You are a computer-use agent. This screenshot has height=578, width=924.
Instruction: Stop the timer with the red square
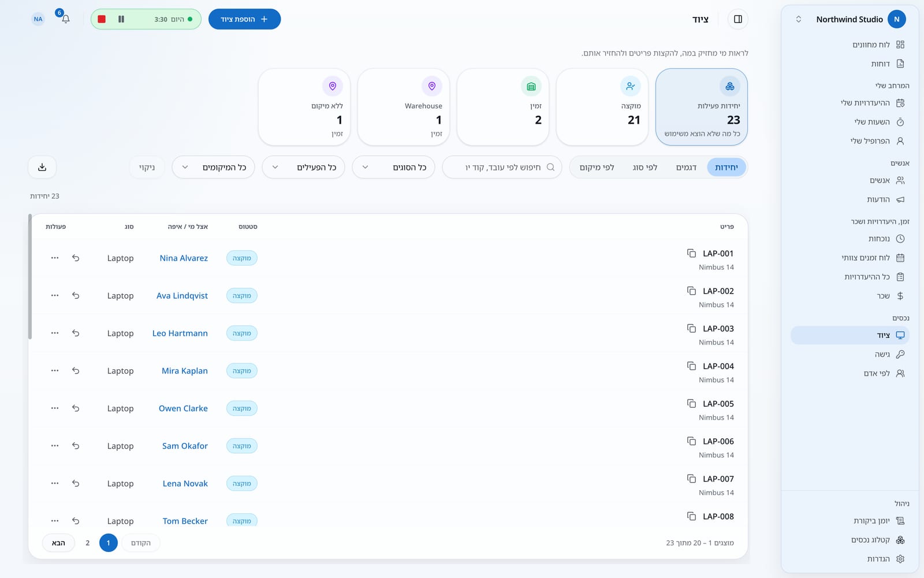point(102,19)
